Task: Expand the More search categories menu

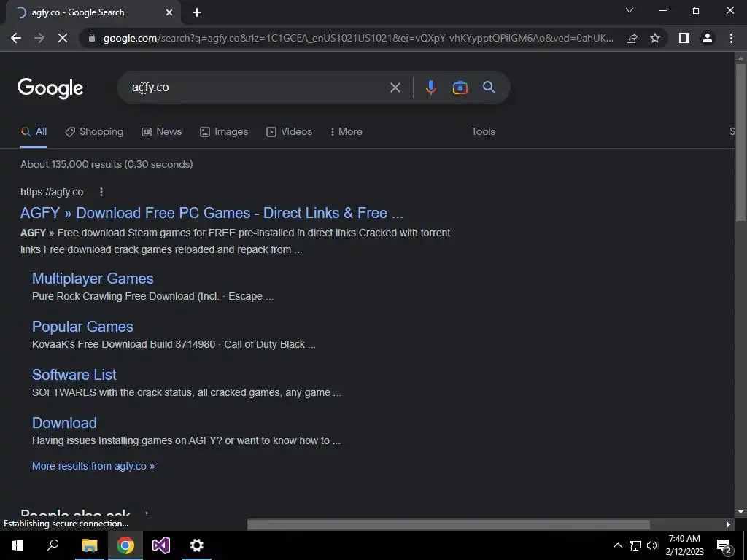Action: (347, 132)
